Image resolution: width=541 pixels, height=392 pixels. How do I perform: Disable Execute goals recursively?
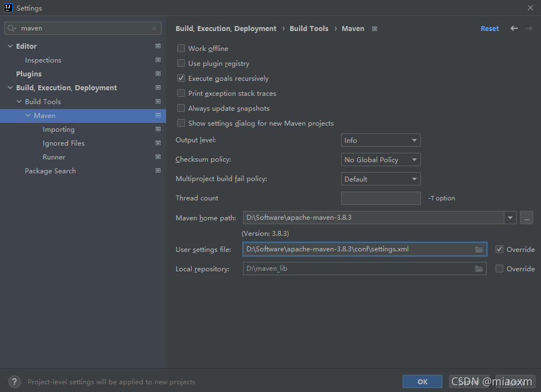(181, 78)
